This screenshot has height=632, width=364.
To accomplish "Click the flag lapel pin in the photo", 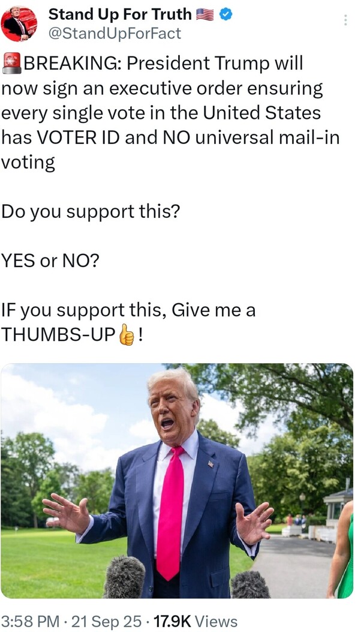I will coord(210,464).
